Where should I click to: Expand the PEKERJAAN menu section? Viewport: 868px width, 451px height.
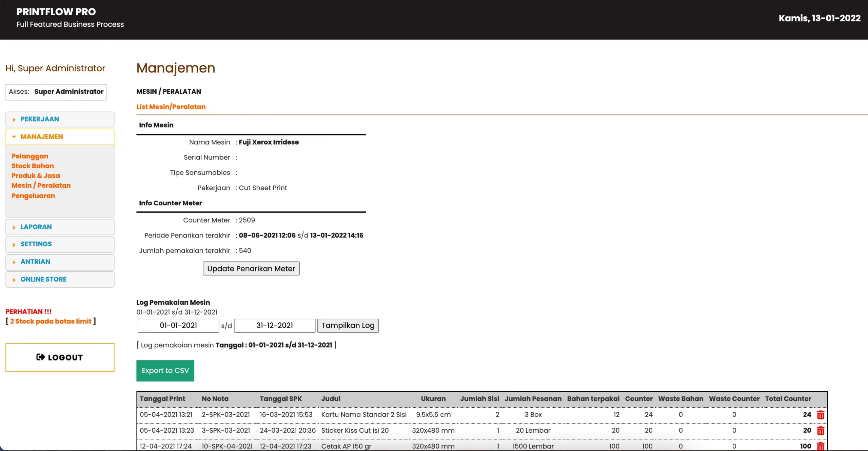point(60,119)
